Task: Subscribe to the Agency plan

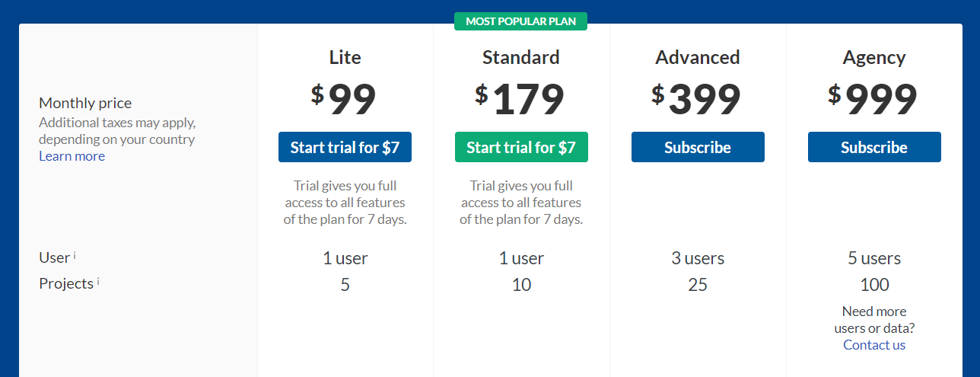Action: [x=874, y=147]
